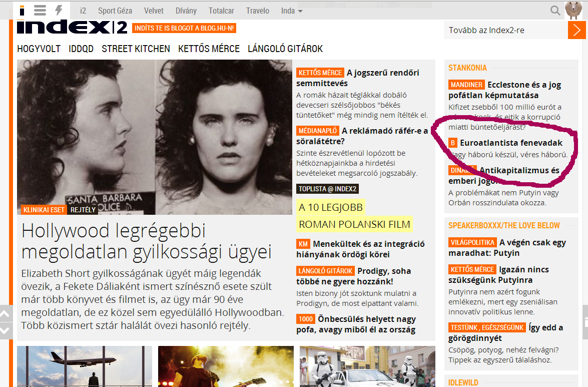Click the up chevron on left edge
Viewport: 588px width, 387px height.
(x=5, y=314)
